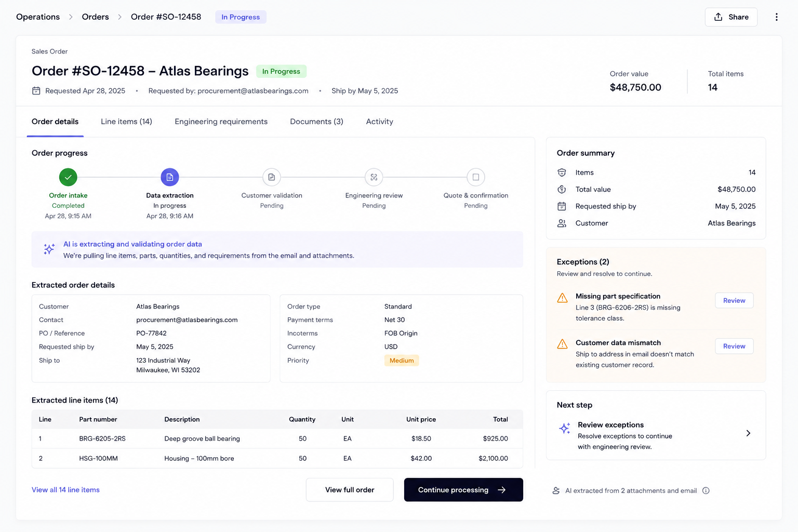Switch to the Activity tab
798x532 pixels.
(379, 122)
